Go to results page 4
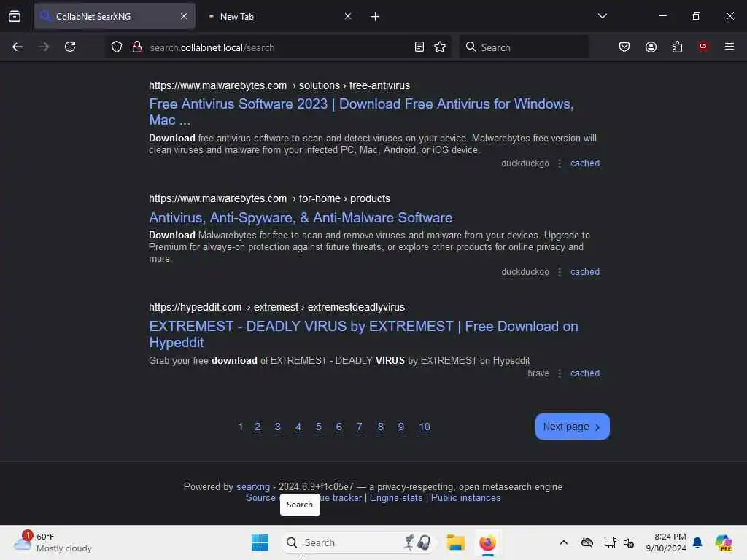Image resolution: width=747 pixels, height=560 pixels. click(298, 427)
